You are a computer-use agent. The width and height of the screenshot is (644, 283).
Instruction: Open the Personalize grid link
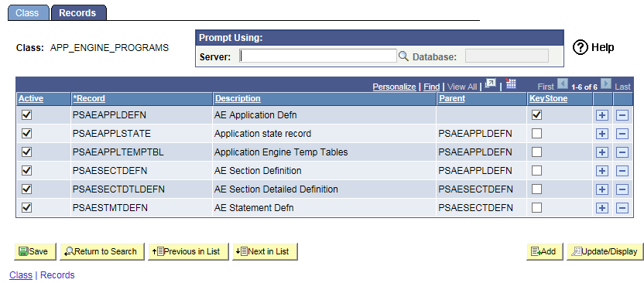tap(394, 87)
